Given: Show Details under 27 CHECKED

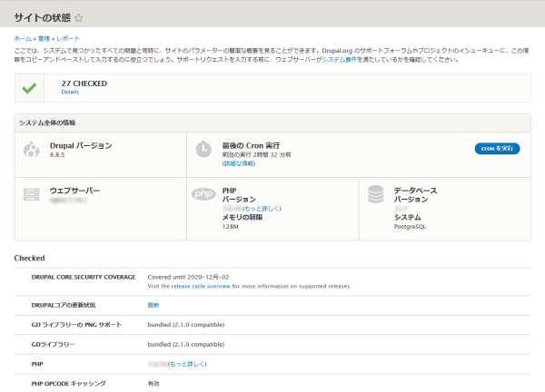Looking at the screenshot, I should (x=70, y=93).
